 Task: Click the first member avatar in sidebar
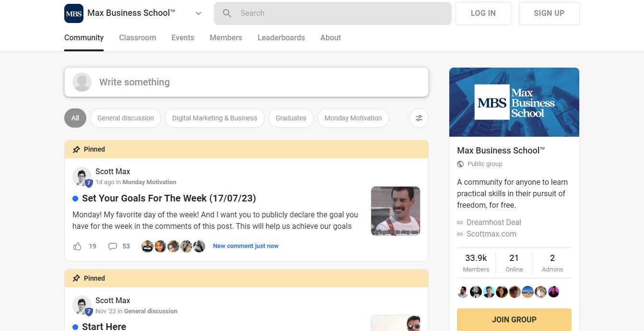[463, 292]
